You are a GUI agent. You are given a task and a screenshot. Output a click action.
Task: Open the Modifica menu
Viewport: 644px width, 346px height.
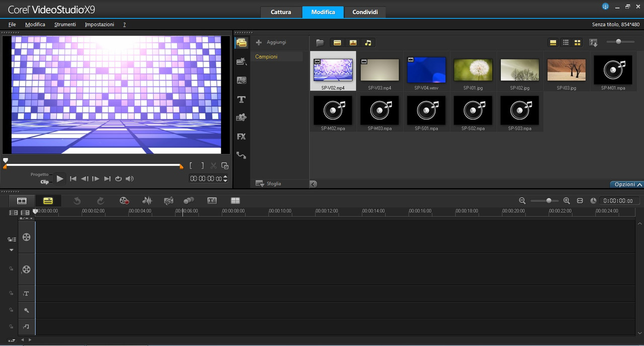35,24
